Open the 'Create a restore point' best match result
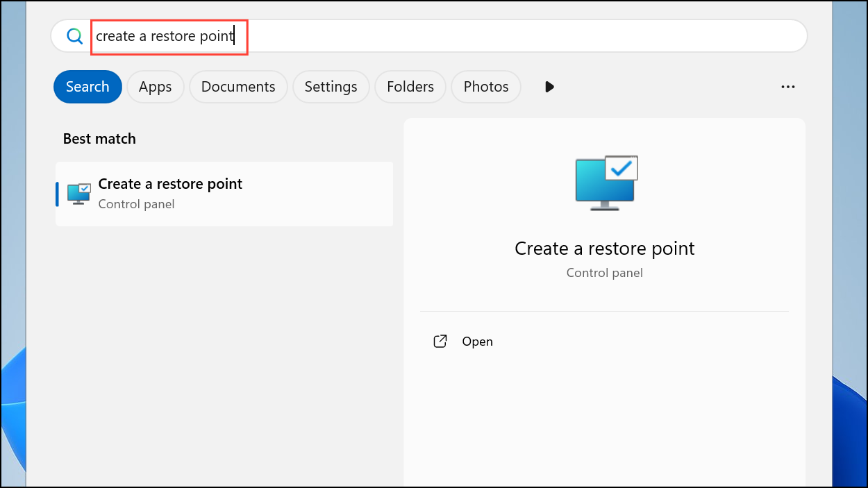This screenshot has height=488, width=868. click(224, 194)
